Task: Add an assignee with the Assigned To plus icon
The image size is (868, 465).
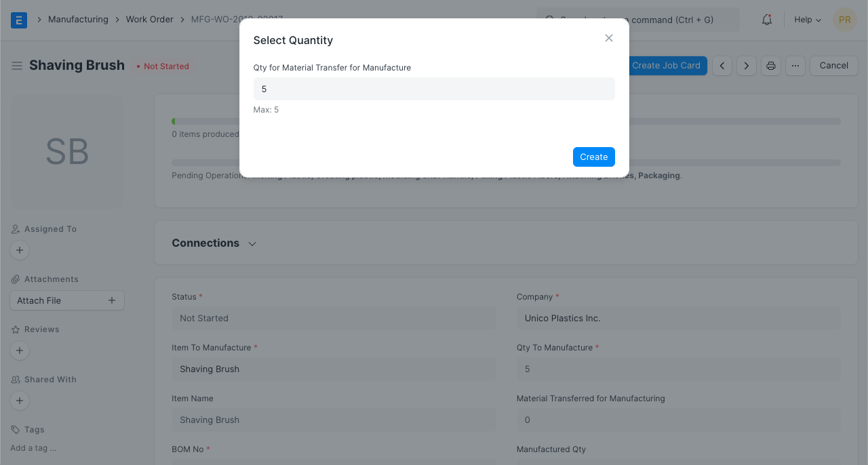Action: click(x=19, y=250)
